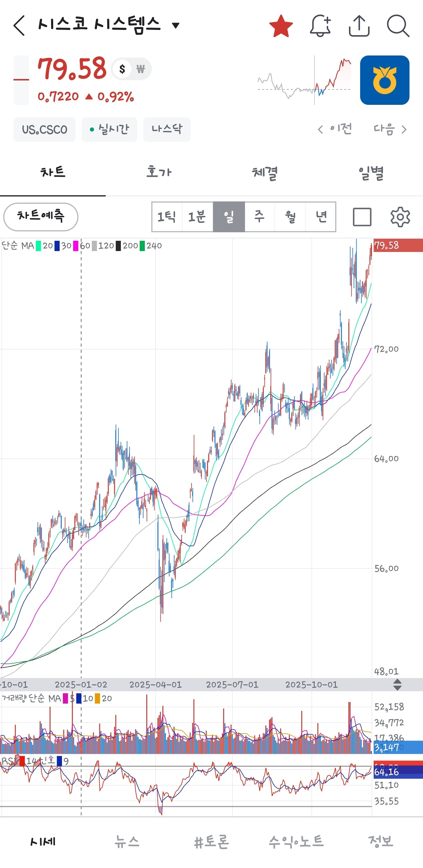Go to next stock with 다음

click(390, 129)
